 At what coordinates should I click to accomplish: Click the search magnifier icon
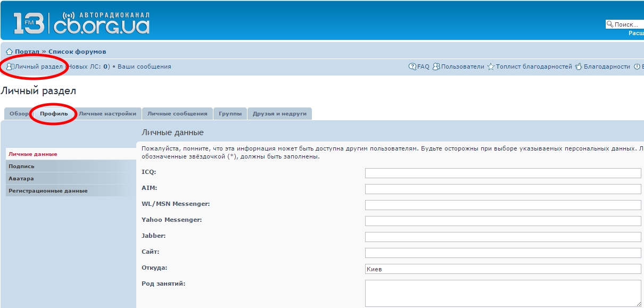click(x=609, y=24)
